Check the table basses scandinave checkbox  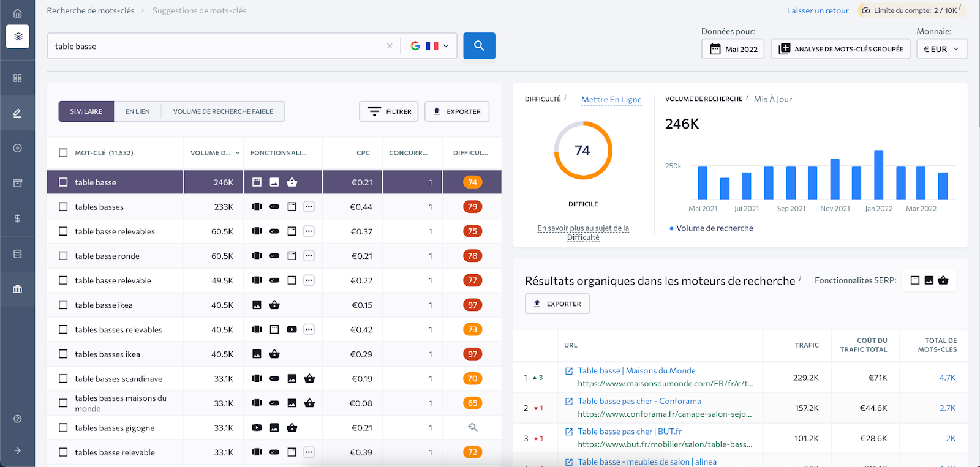[x=63, y=379]
